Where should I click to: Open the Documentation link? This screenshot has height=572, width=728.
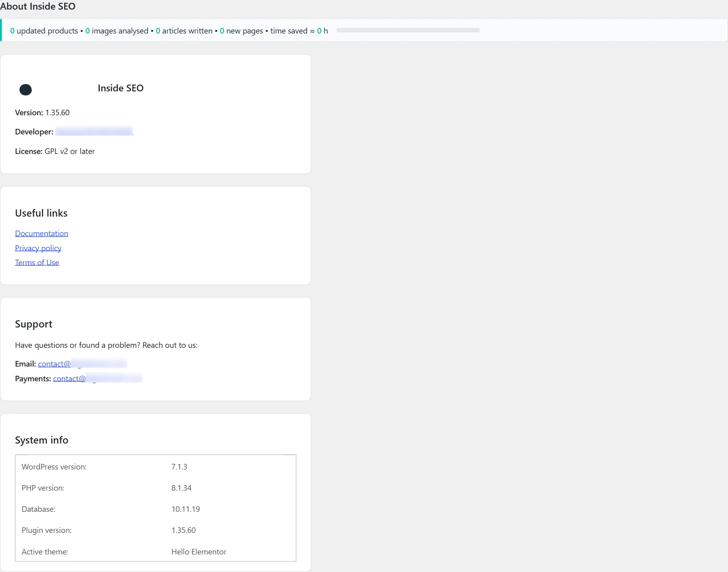click(42, 233)
